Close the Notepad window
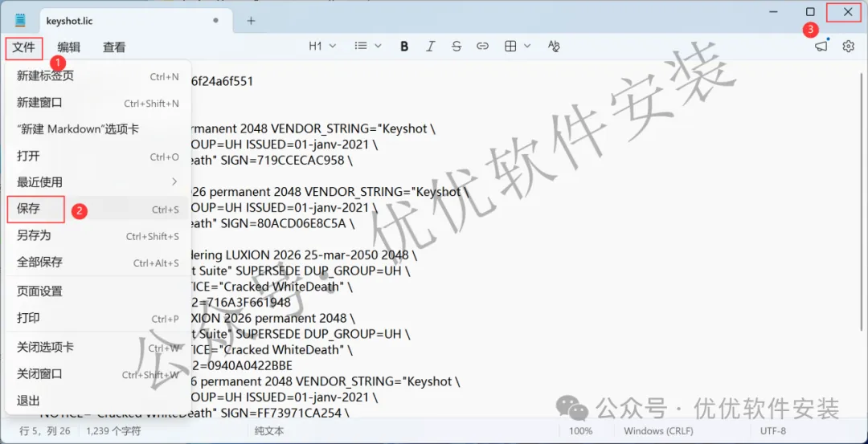The height and width of the screenshot is (444, 868). pyautogui.click(x=848, y=11)
